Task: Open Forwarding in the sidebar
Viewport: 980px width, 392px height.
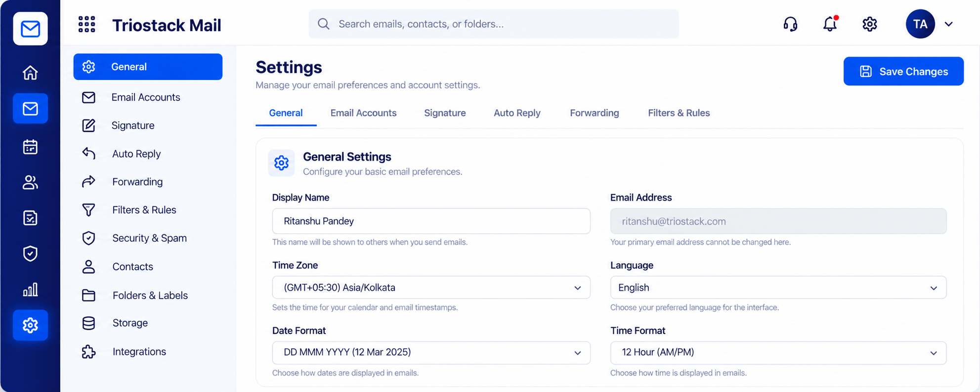Action: (148, 182)
